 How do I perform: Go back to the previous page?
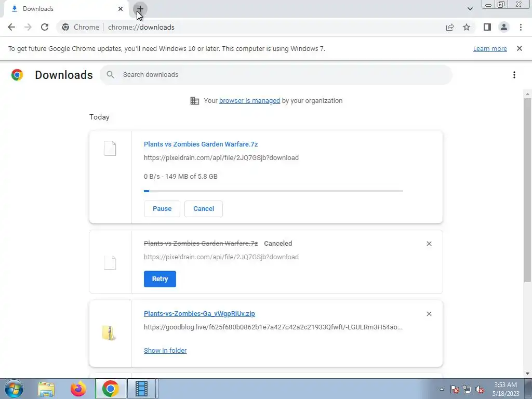(x=11, y=27)
